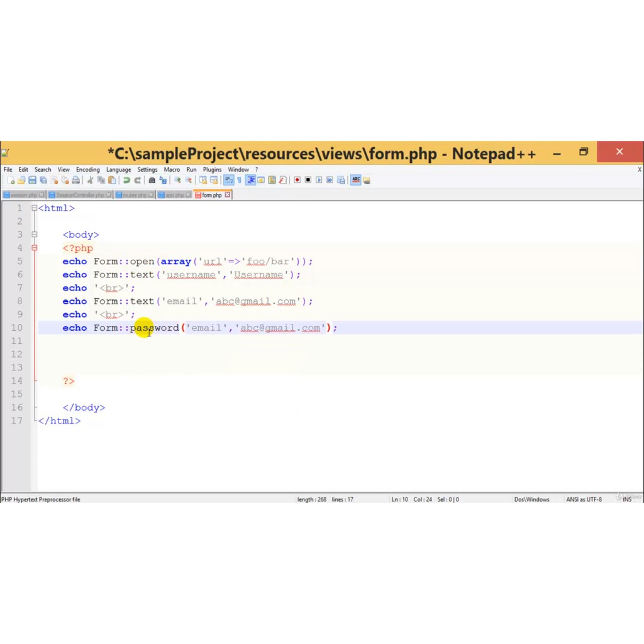Zoom in using the toolbar magnifier icon
Screen dimensions: 644x644
[179, 180]
